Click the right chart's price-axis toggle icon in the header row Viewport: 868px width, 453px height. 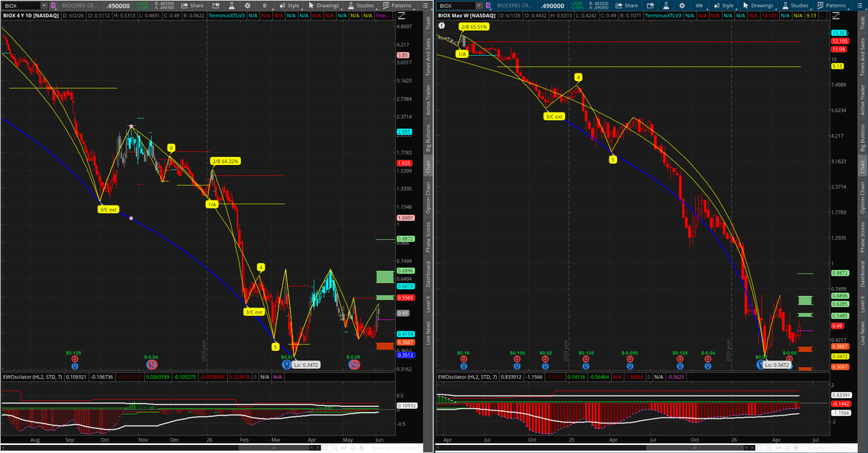click(x=835, y=16)
